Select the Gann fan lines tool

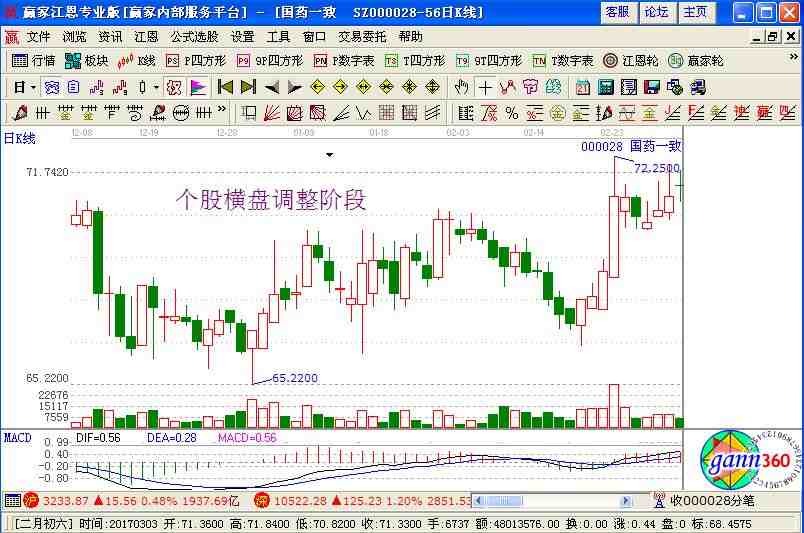pyautogui.click(x=272, y=113)
